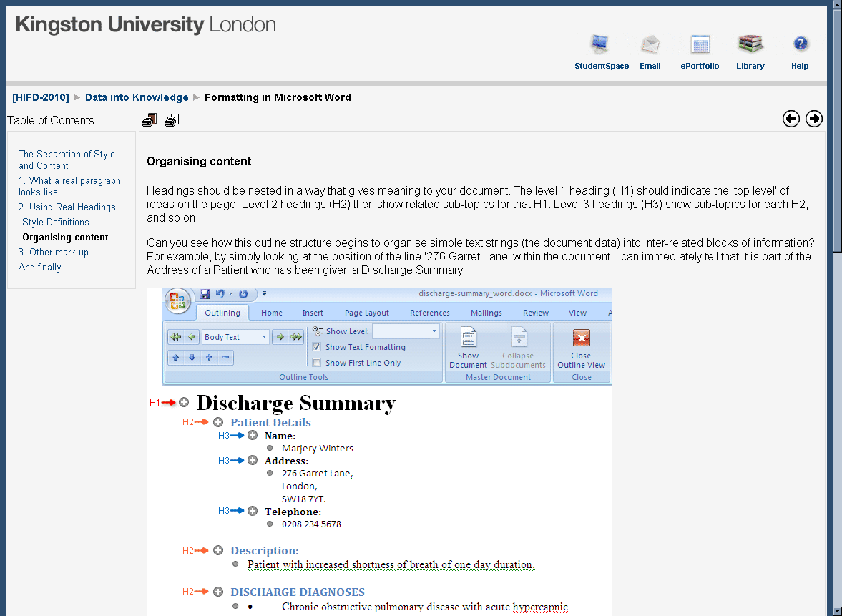Screen dimensions: 842x616
Task: Open the Customize Quick Access Toolbar arrow
Action: [264, 294]
